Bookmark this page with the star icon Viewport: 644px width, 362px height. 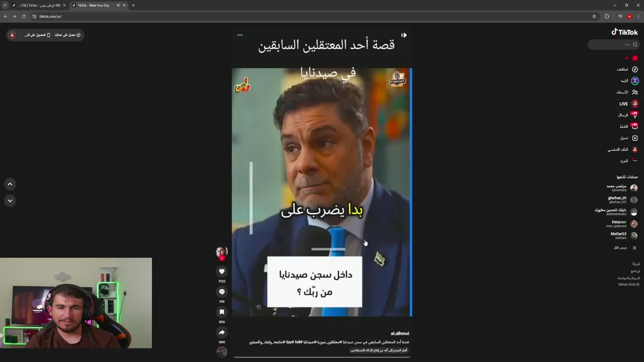click(594, 17)
